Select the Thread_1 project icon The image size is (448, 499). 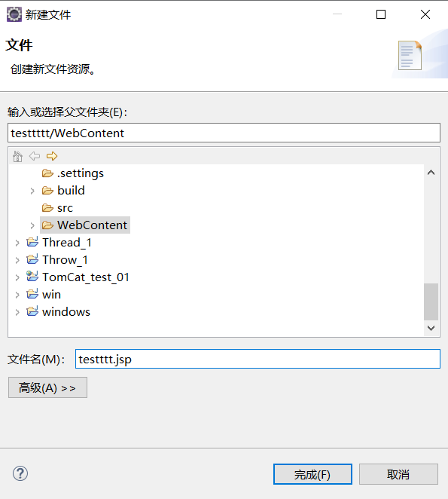[32, 242]
